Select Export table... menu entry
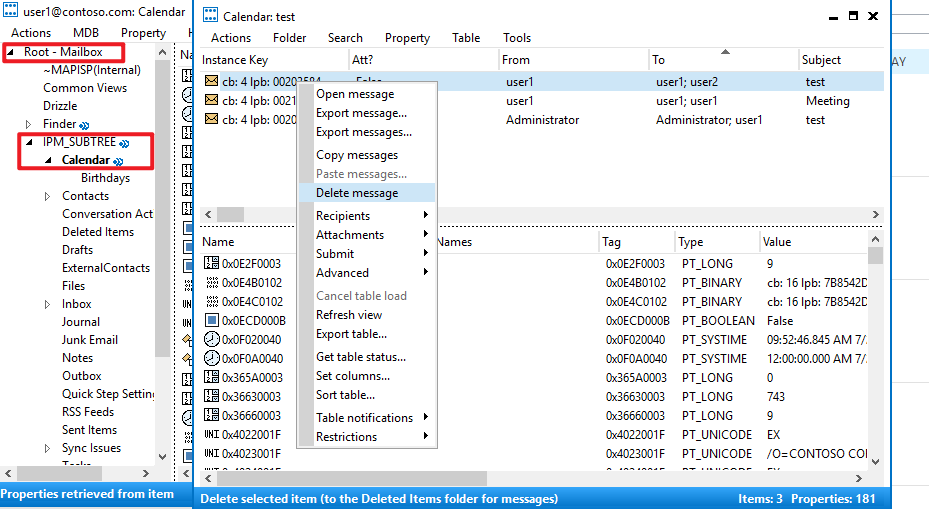Screen dimensions: 929x509 [x=367, y=334]
